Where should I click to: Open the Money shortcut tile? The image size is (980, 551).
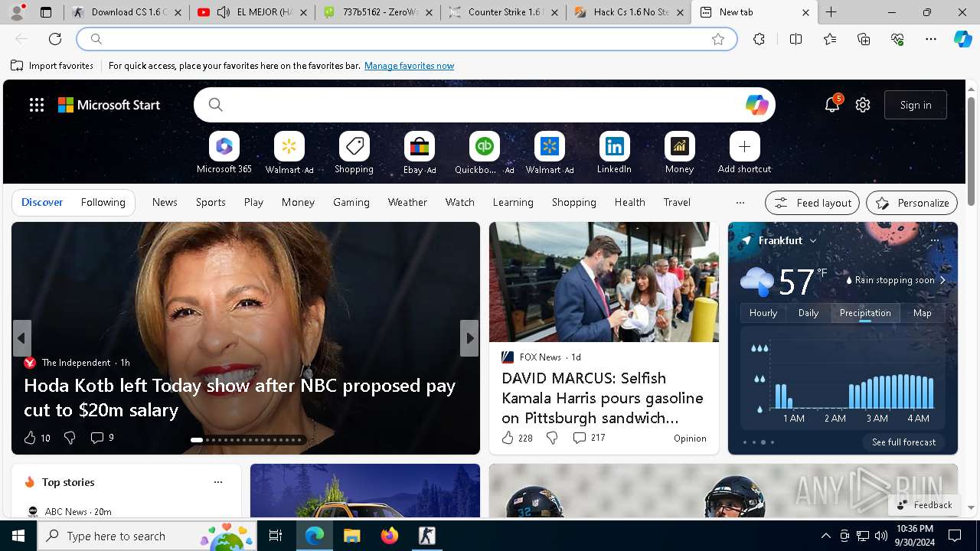(679, 153)
